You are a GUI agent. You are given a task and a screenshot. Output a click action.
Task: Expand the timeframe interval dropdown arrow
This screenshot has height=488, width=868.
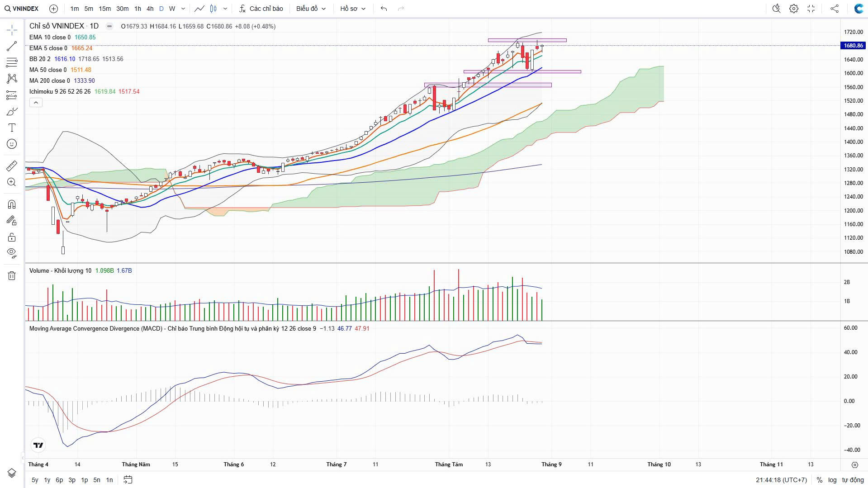(183, 9)
